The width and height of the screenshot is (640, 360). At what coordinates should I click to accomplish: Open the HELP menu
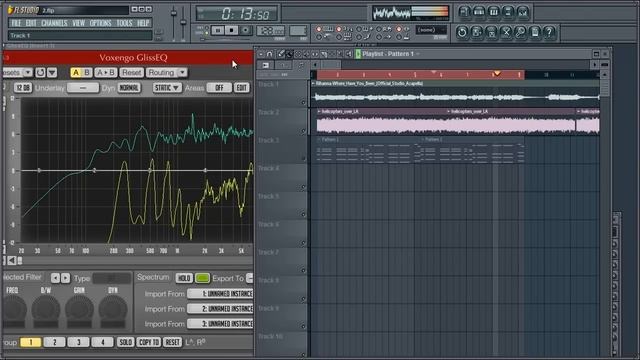click(143, 23)
